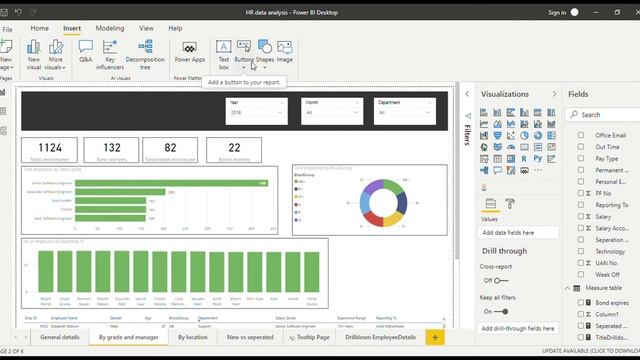
Task: Select Funnel visualization icon
Action: pyautogui.click(x=498, y=136)
